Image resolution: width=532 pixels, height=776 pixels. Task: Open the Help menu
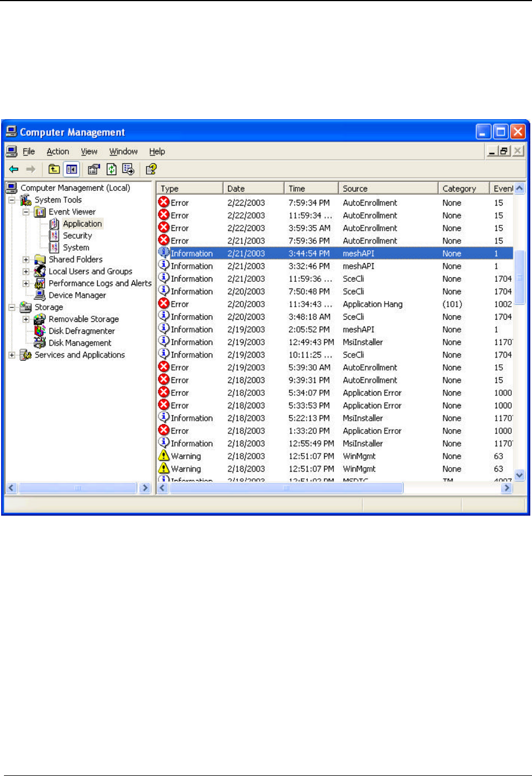[x=157, y=151]
